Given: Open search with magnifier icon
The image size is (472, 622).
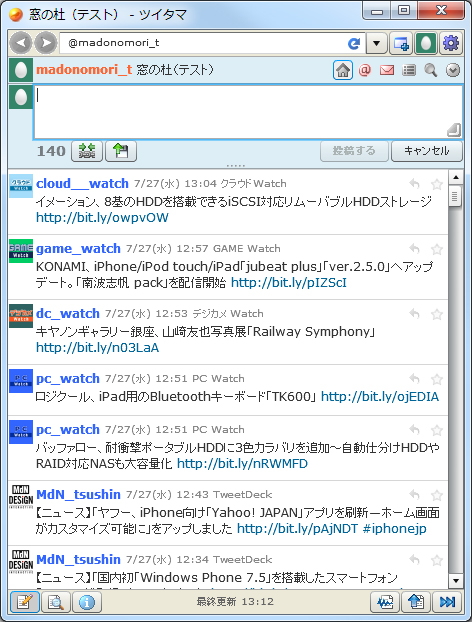Looking at the screenshot, I should (431, 70).
